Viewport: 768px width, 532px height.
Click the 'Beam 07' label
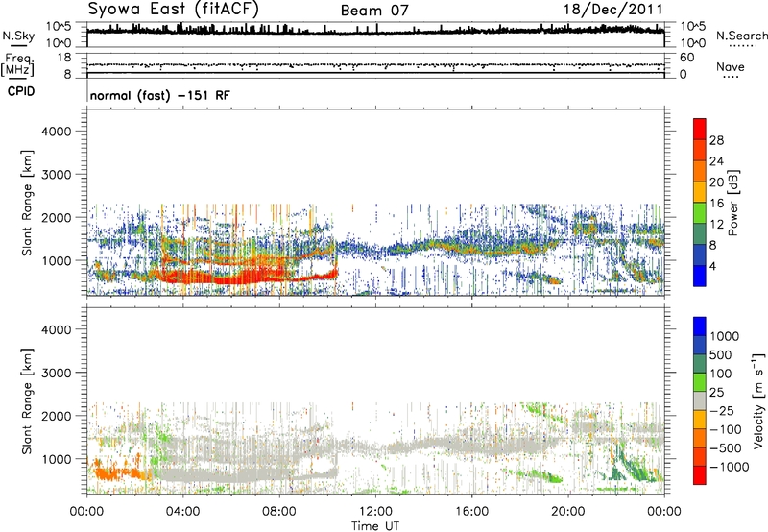374,11
